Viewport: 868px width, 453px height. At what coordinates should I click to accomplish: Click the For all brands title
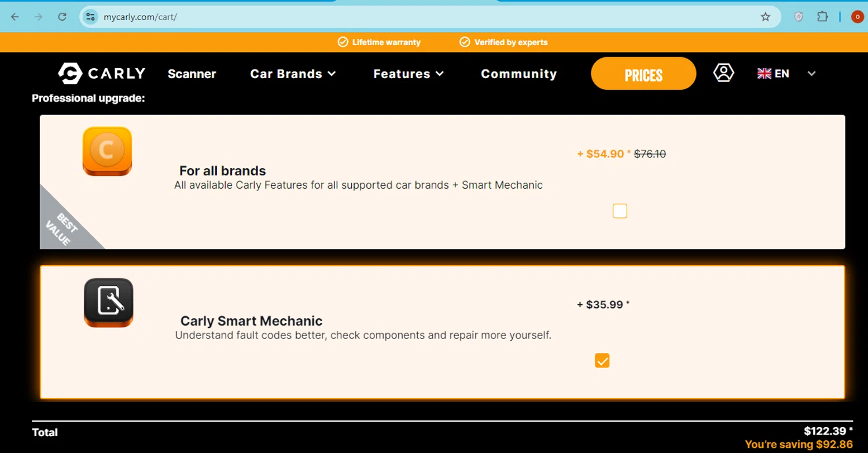[x=223, y=171]
